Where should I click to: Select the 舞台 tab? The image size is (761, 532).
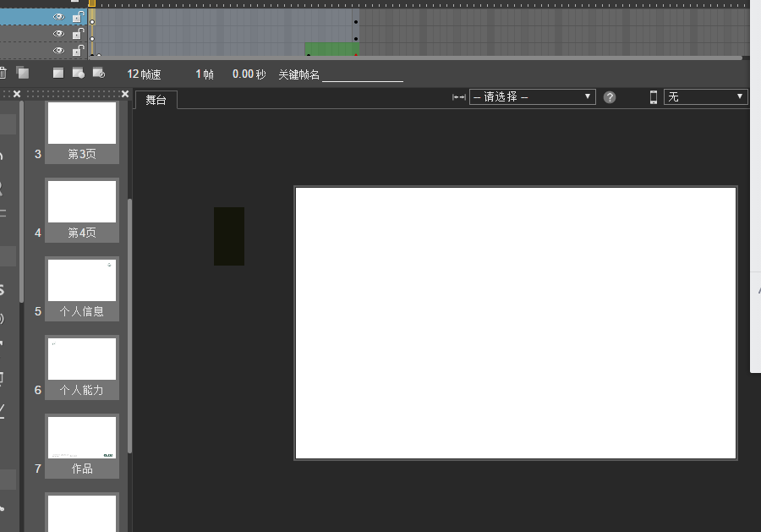click(156, 100)
